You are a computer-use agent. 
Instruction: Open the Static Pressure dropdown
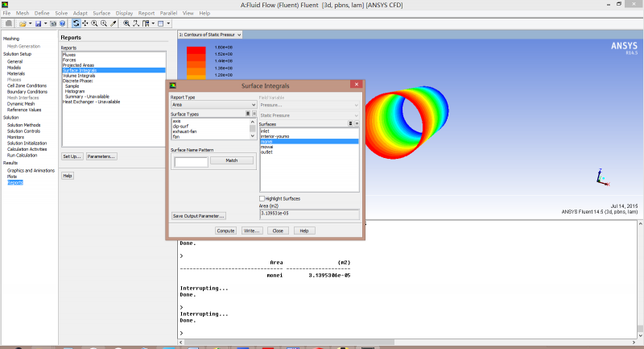click(x=309, y=115)
